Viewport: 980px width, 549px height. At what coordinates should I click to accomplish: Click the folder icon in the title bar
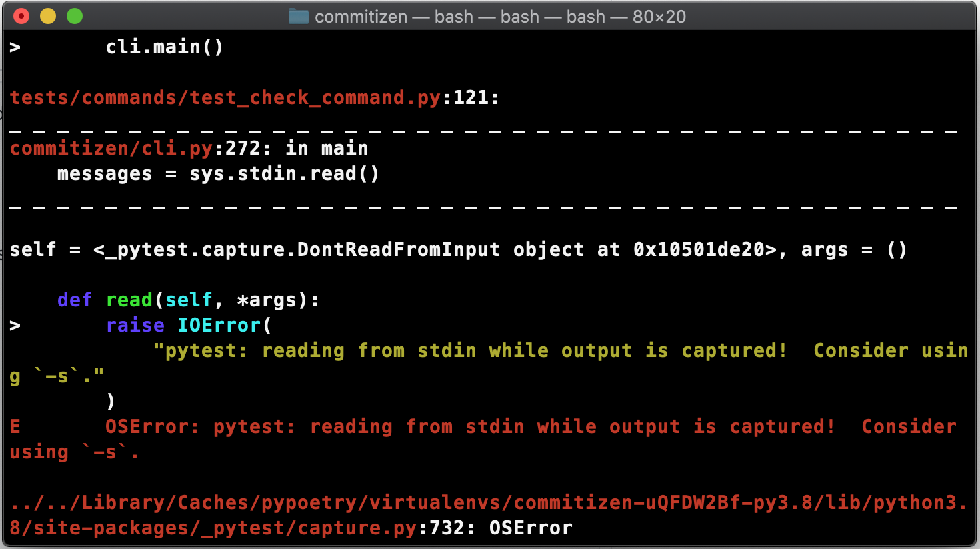(298, 16)
